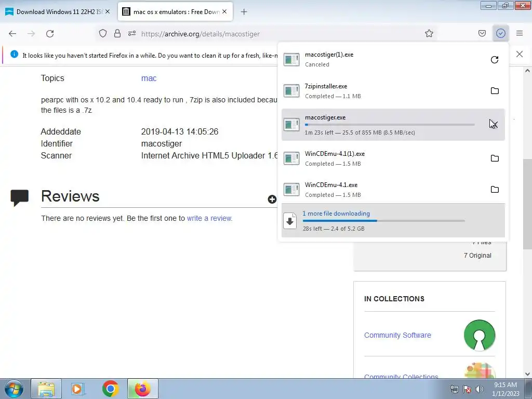Image resolution: width=532 pixels, height=399 pixels.
Task: Open containing folder for 7zipinstaller.exe
Action: pyautogui.click(x=495, y=90)
